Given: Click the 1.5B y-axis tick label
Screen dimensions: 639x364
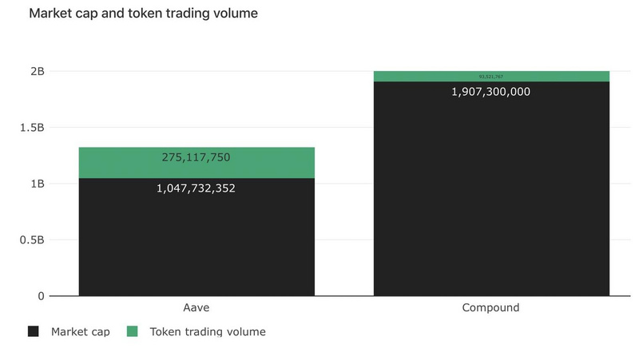Looking at the screenshot, I should click(32, 128).
